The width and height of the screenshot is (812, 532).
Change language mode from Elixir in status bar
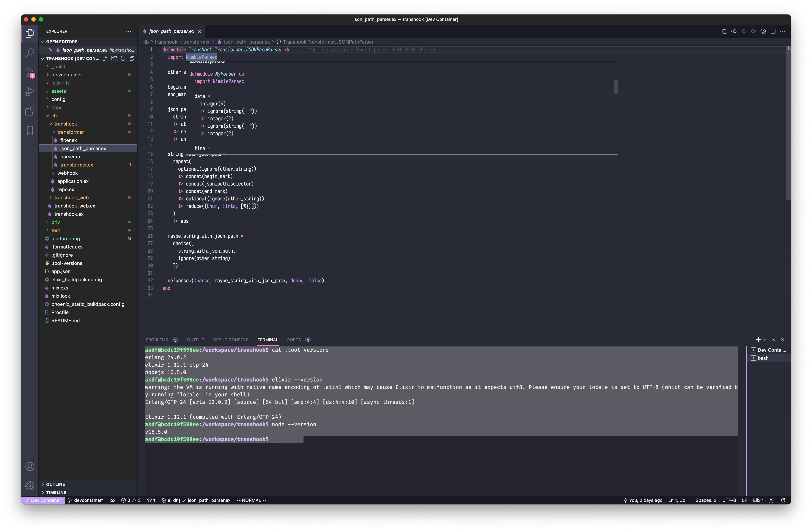click(x=758, y=500)
